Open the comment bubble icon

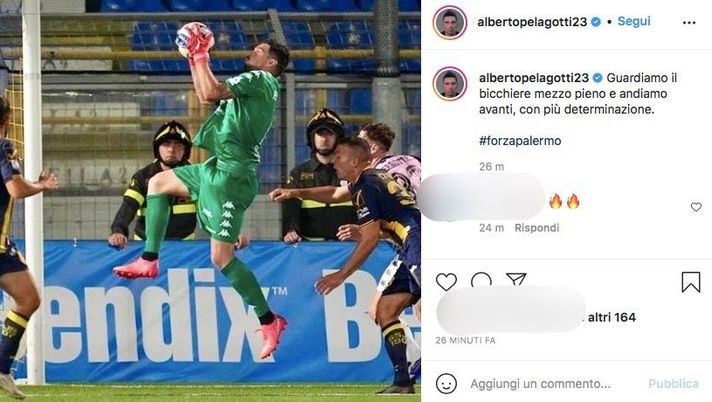coord(481,280)
